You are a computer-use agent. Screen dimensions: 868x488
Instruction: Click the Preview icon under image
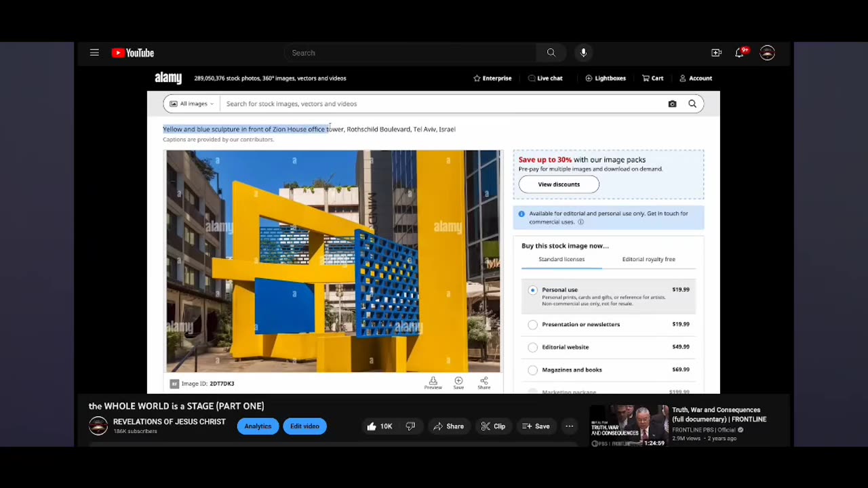(433, 383)
